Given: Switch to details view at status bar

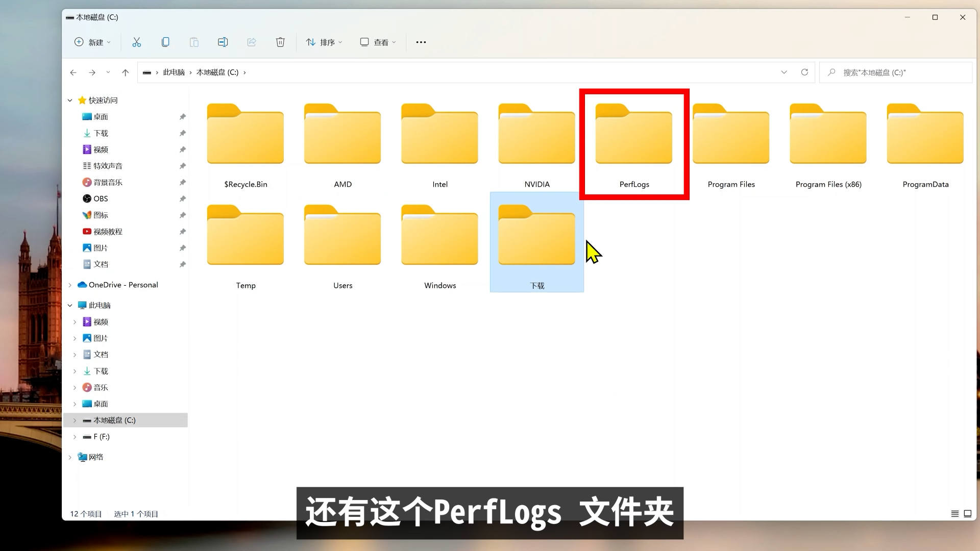Looking at the screenshot, I should click(x=954, y=514).
